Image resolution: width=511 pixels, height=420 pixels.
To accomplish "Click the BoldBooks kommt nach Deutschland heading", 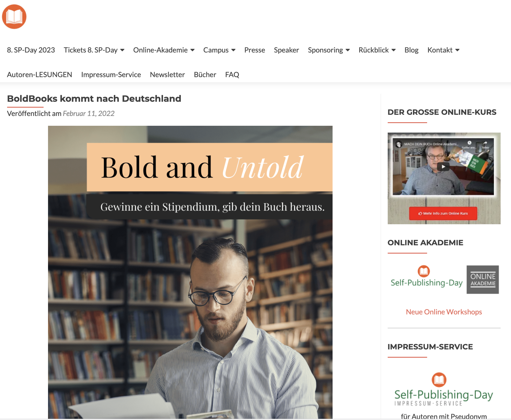I will pyautogui.click(x=94, y=98).
